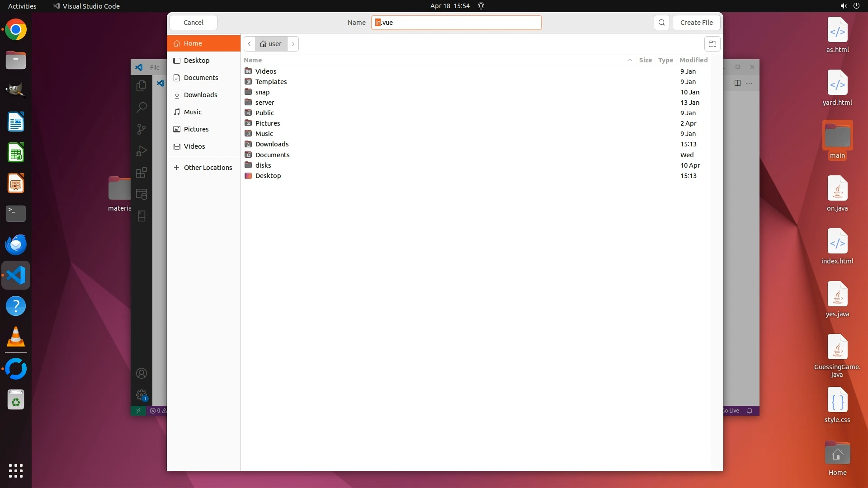Select the server folder in list
This screenshot has height=488, width=868.
pos(264,103)
